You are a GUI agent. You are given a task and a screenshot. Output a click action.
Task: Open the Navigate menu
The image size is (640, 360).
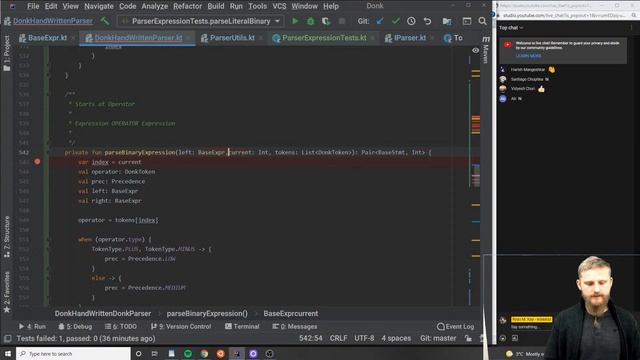(99, 6)
